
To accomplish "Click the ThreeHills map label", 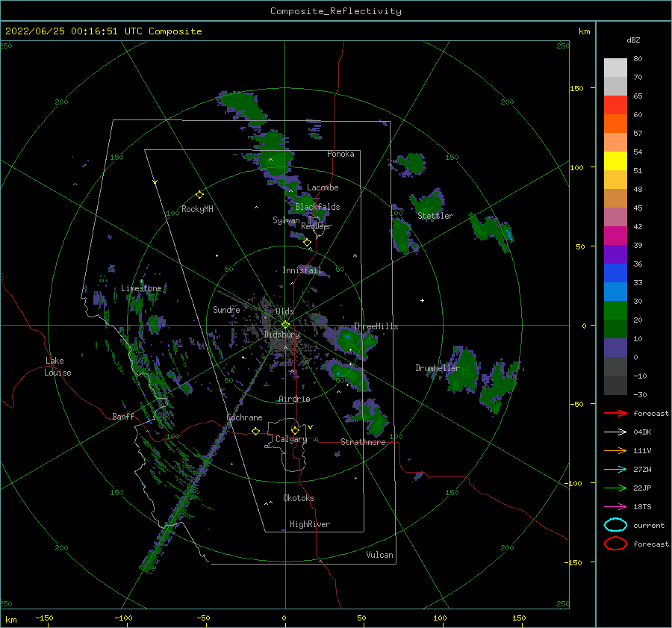I will (x=376, y=326).
